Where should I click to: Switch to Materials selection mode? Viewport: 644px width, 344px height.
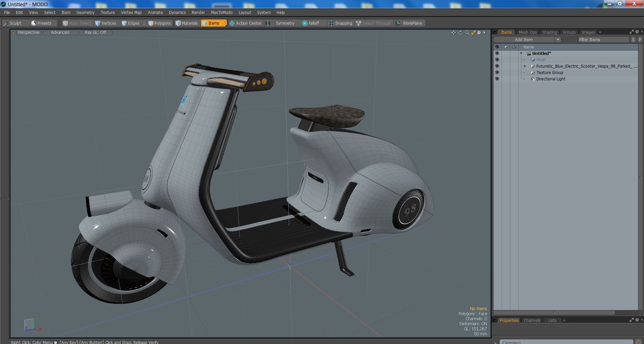click(x=187, y=23)
